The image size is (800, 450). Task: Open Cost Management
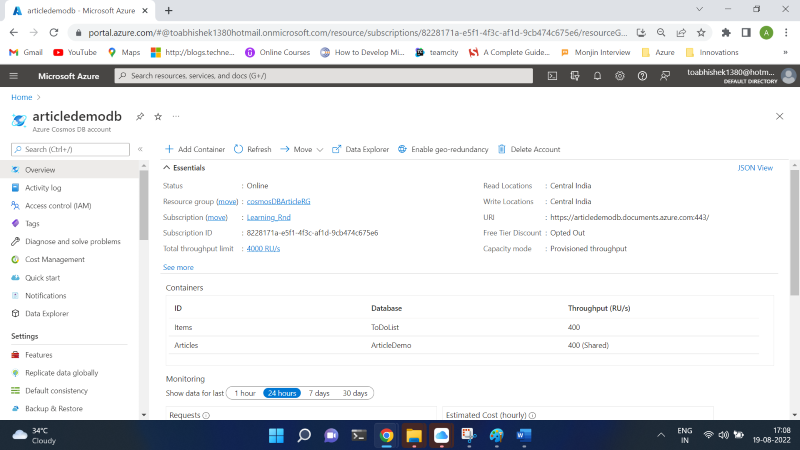(x=69, y=259)
